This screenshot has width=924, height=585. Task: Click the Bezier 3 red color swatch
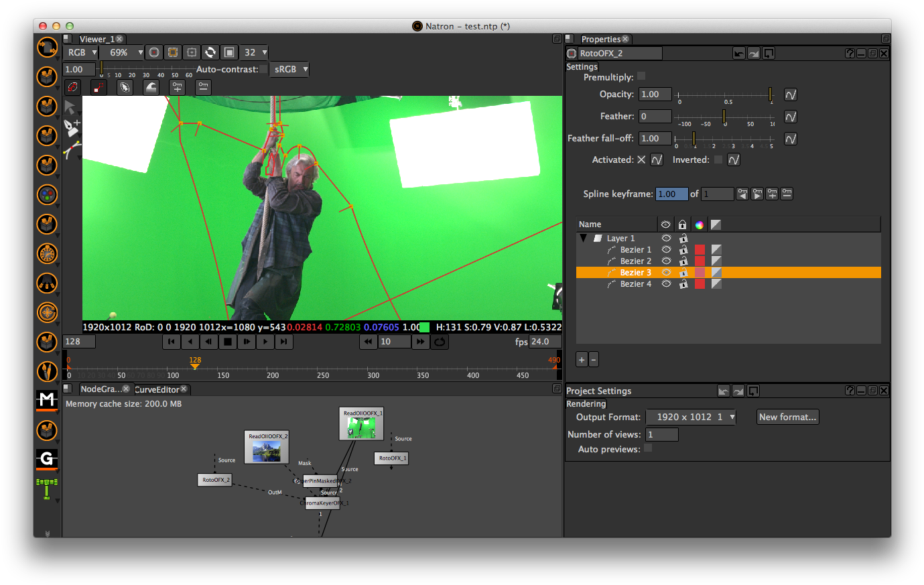coord(700,272)
